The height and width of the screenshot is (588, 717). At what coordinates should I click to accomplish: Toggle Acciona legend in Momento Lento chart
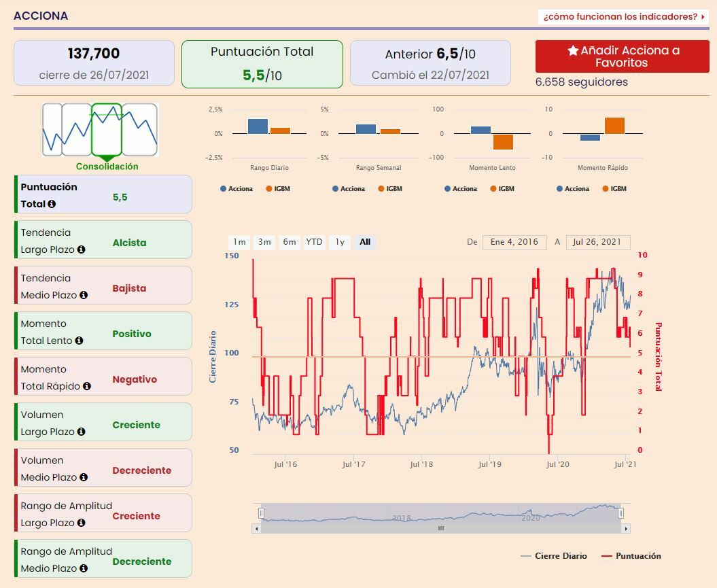[x=461, y=189]
